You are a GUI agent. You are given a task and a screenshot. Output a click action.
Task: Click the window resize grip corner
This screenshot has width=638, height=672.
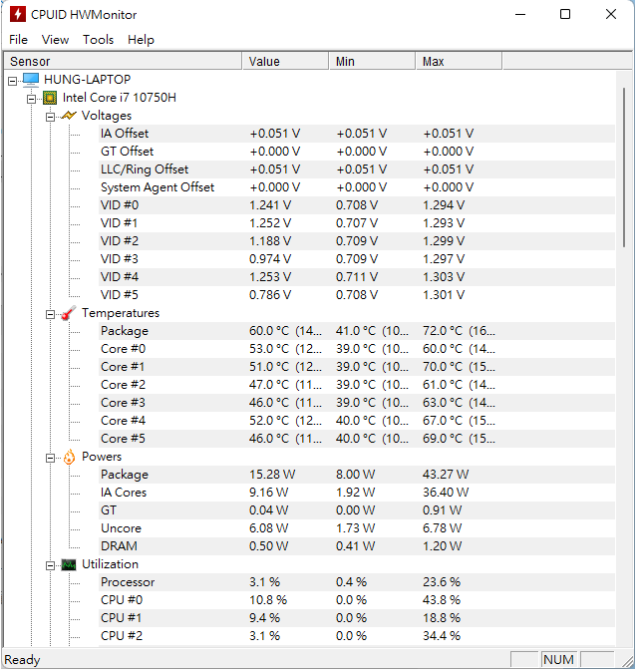coord(628,661)
